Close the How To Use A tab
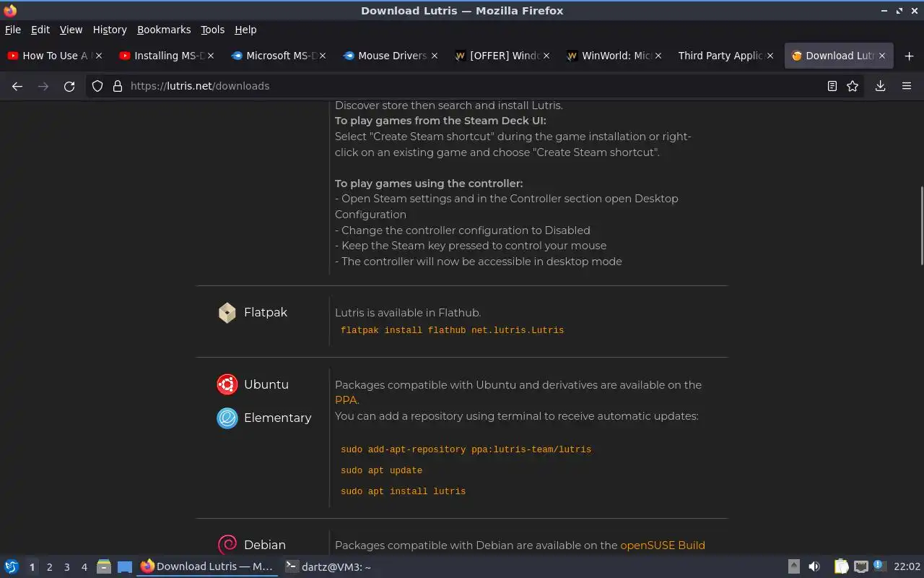 click(x=99, y=56)
